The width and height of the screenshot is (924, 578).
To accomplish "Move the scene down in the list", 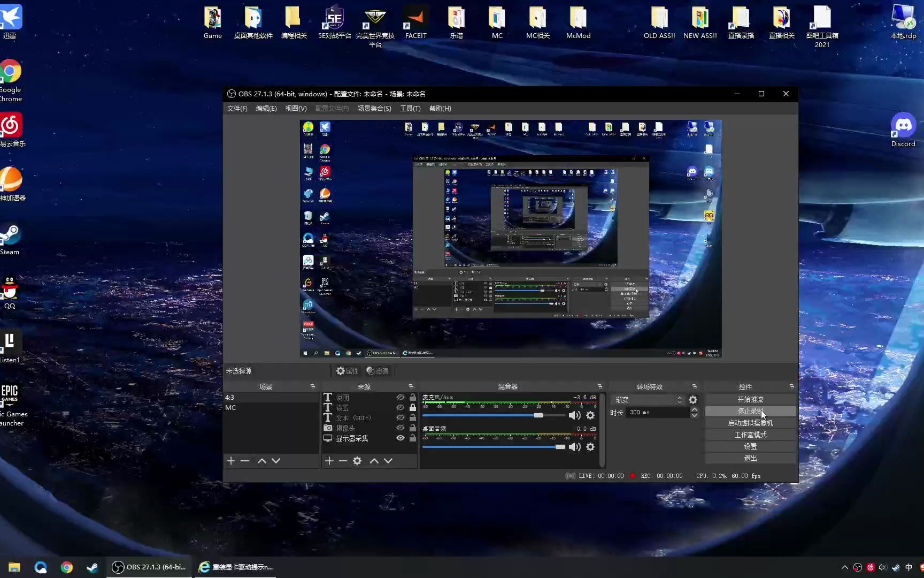I will (276, 461).
